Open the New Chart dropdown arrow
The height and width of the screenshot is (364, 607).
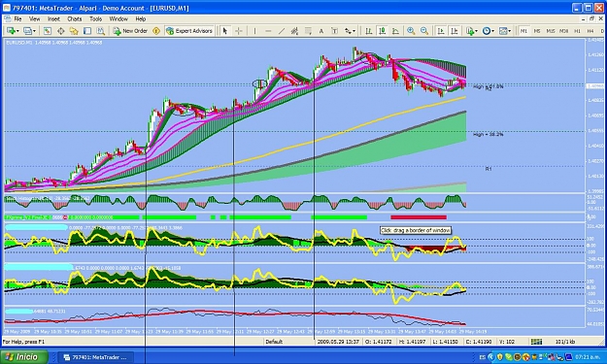17,31
